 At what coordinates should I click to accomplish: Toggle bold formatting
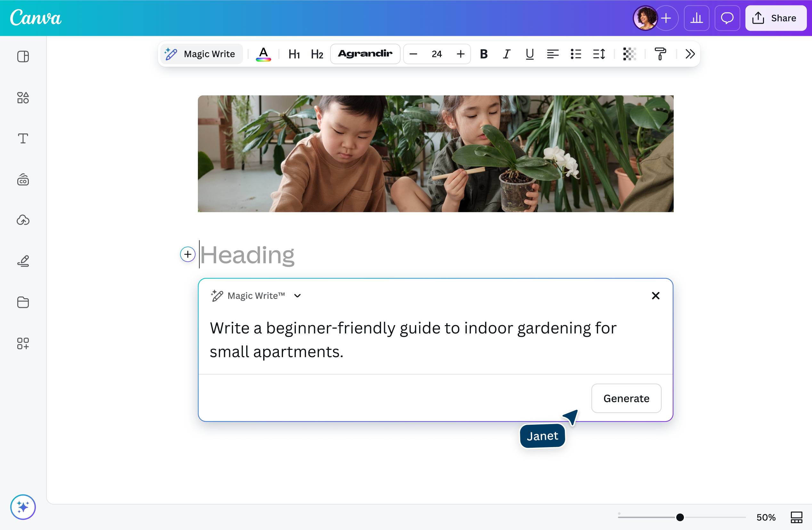coord(483,54)
